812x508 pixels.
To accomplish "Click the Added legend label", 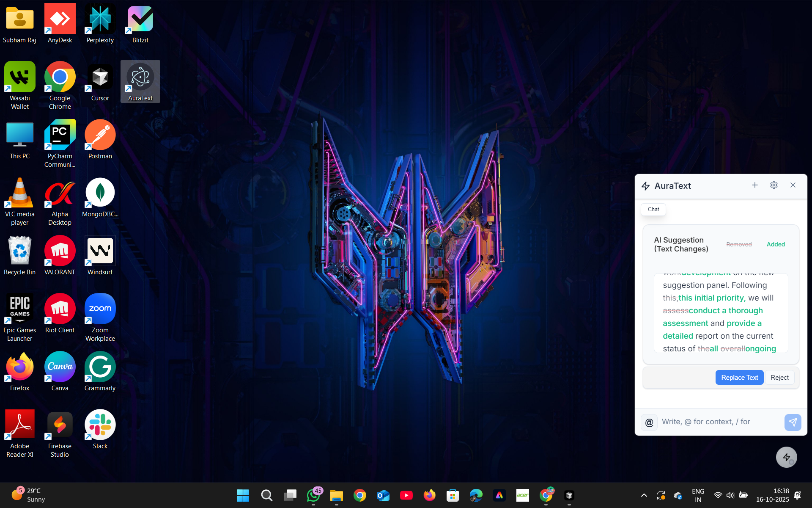I will click(x=776, y=244).
